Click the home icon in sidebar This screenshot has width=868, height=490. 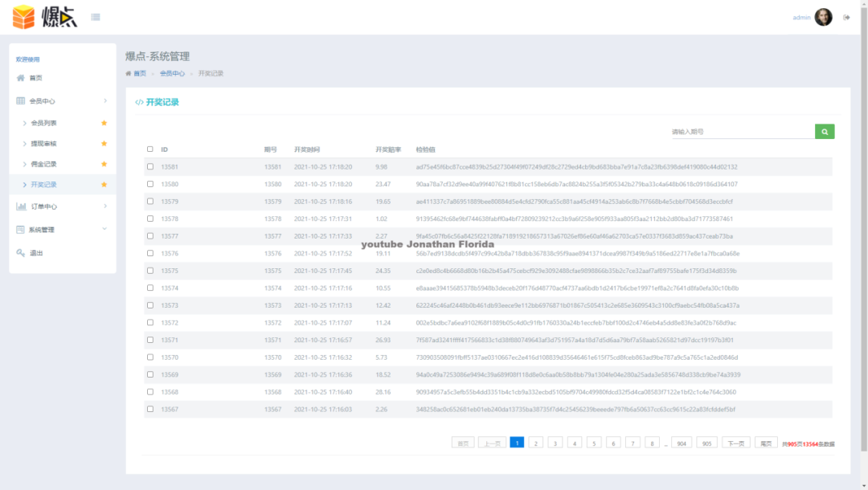(21, 78)
